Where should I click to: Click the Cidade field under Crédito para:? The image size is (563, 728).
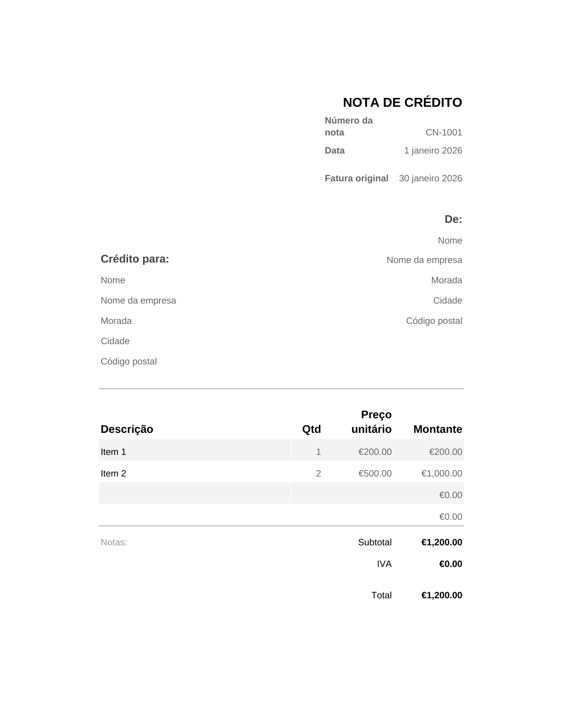point(115,341)
